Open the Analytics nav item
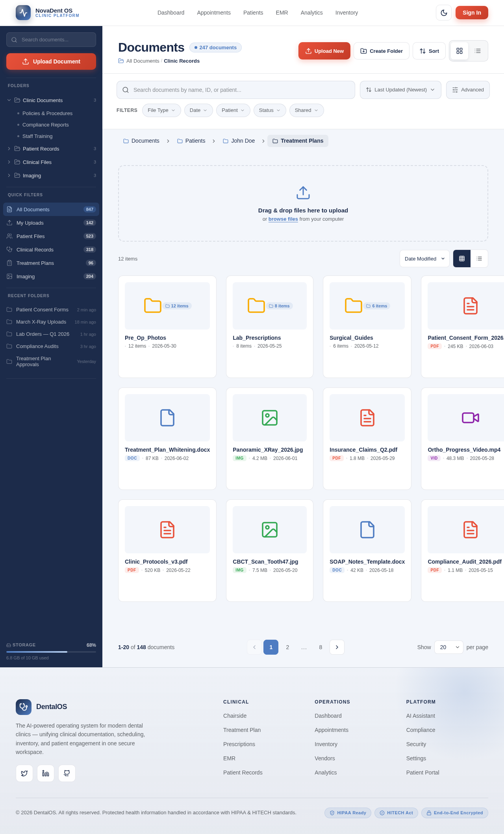Viewport: 504px width, 834px height. click(312, 13)
